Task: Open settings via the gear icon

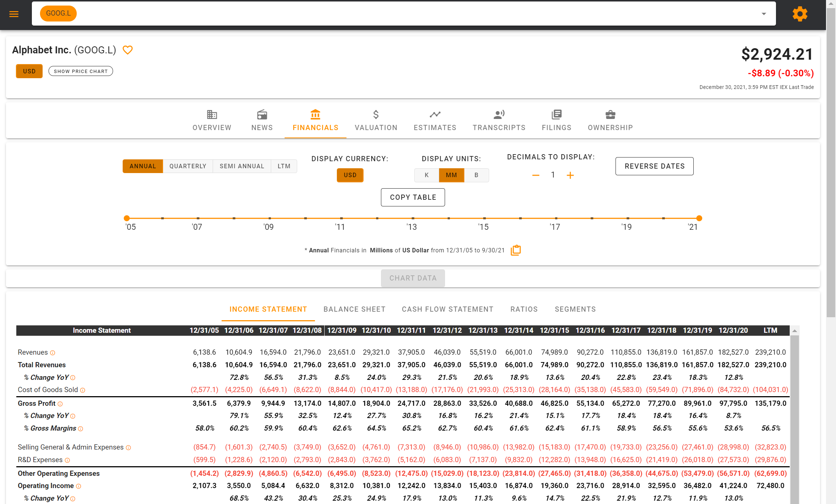Action: coord(800,14)
